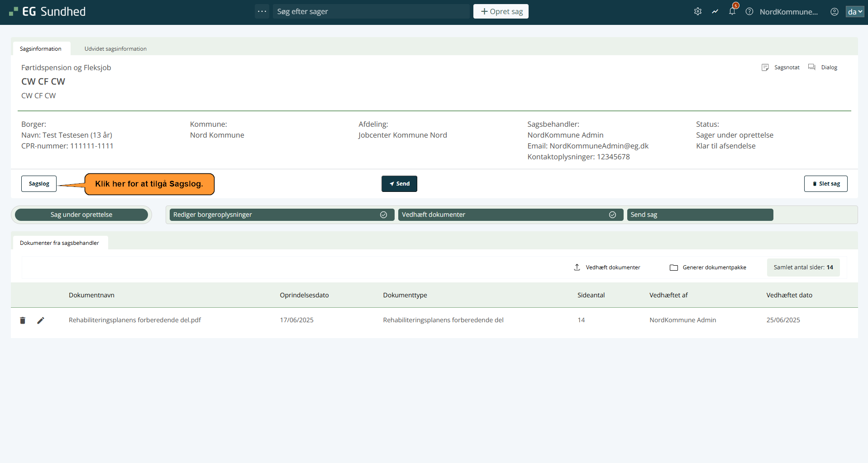868x463 pixels.
Task: Click the Send button
Action: point(399,184)
